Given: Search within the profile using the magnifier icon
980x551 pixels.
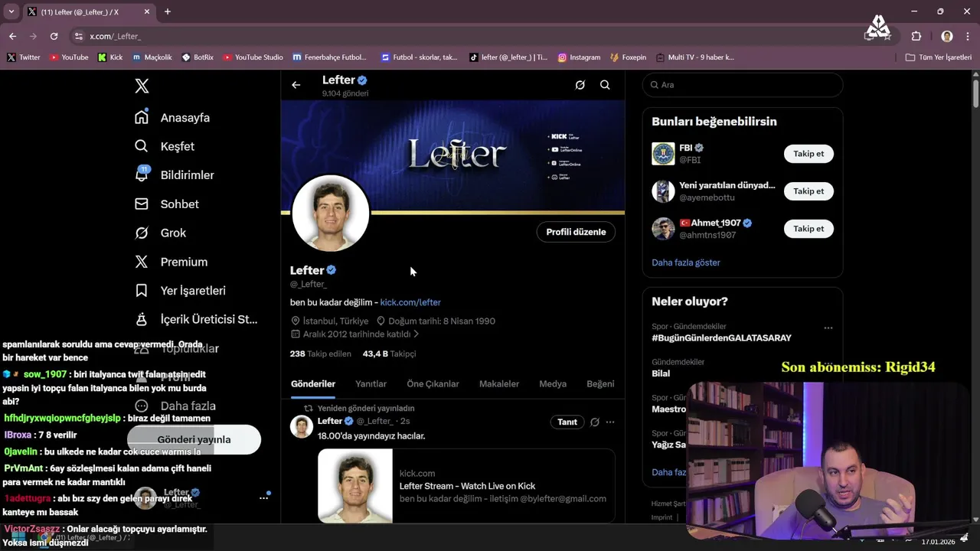Looking at the screenshot, I should click(x=605, y=85).
